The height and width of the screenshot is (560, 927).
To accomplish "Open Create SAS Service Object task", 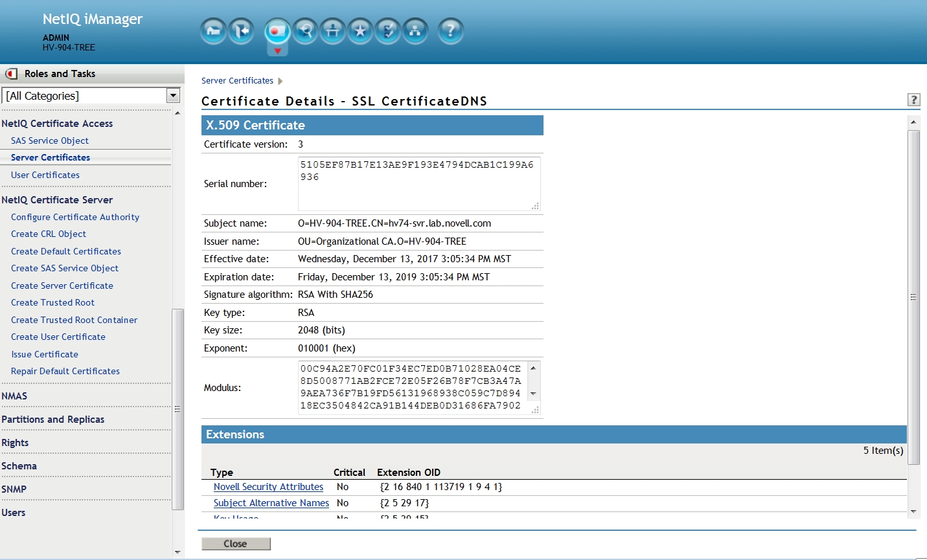I will click(x=65, y=268).
